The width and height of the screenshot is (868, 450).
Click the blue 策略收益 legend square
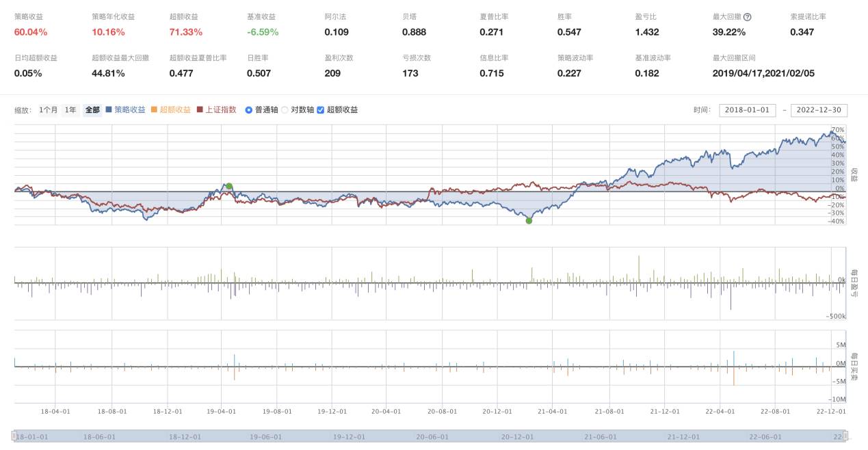coord(109,110)
